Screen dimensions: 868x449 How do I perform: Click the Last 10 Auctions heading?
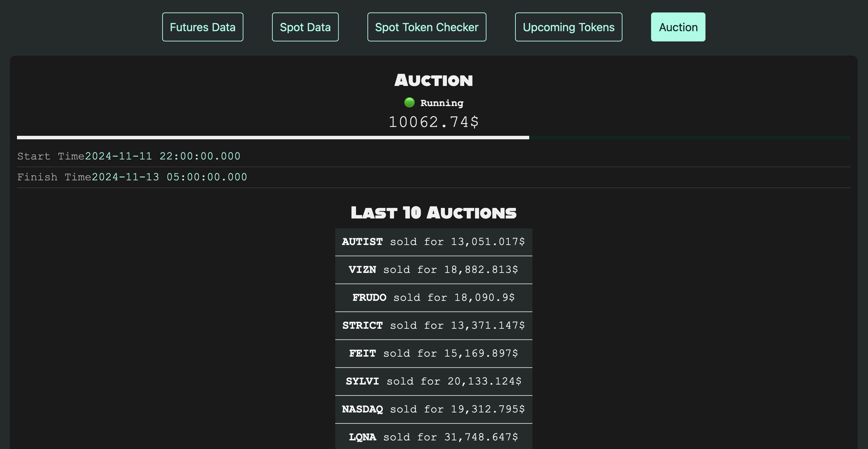[x=433, y=213]
